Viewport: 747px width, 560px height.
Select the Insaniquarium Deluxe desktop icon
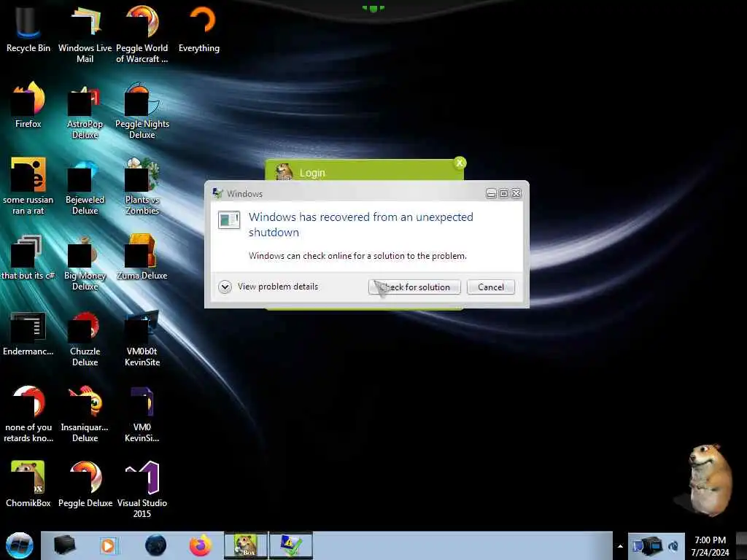click(85, 414)
